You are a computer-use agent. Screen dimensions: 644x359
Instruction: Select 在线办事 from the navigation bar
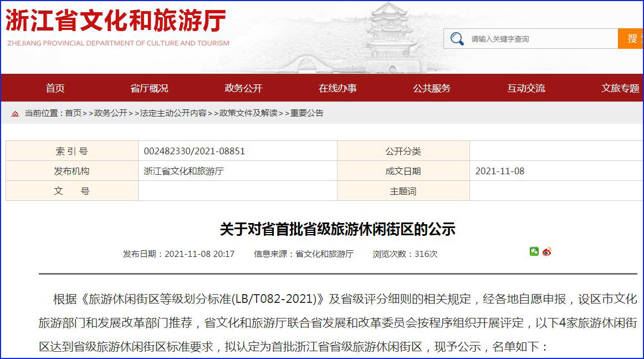(x=338, y=88)
